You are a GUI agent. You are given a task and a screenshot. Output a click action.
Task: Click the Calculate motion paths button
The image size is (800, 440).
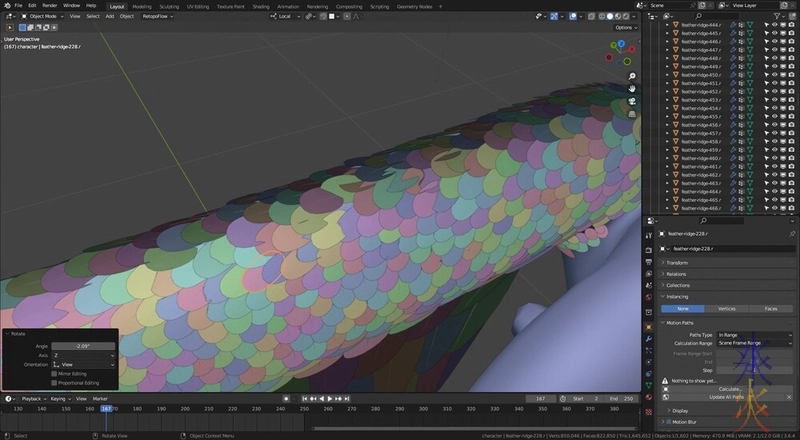(728, 388)
